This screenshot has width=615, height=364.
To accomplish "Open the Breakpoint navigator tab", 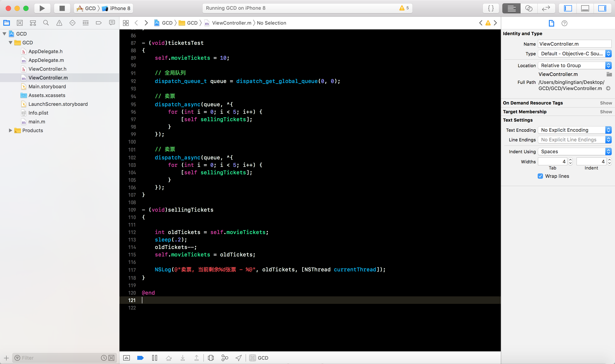I will coord(99,23).
